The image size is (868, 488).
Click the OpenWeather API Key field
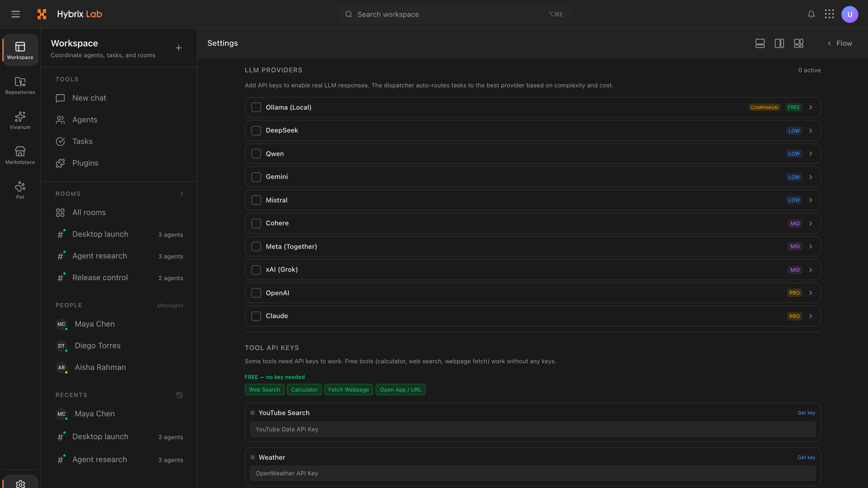tap(532, 474)
